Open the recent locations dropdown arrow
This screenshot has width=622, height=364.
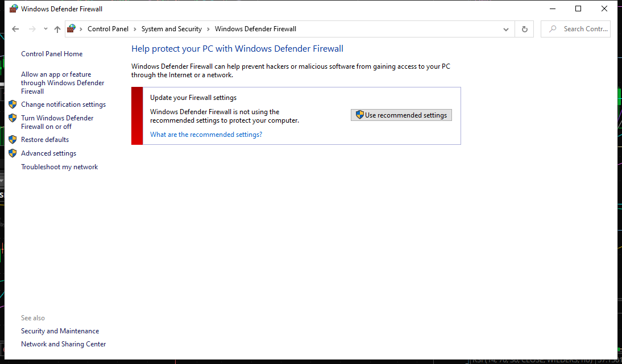(45, 29)
